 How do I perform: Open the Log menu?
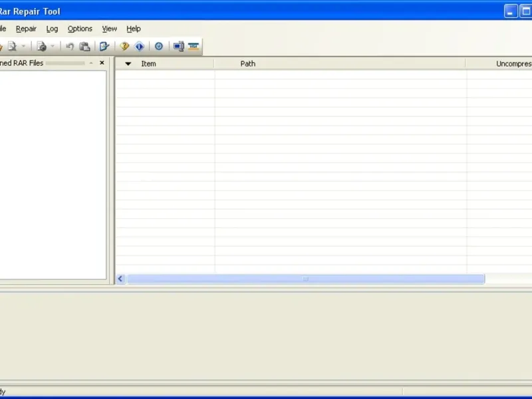click(x=52, y=29)
